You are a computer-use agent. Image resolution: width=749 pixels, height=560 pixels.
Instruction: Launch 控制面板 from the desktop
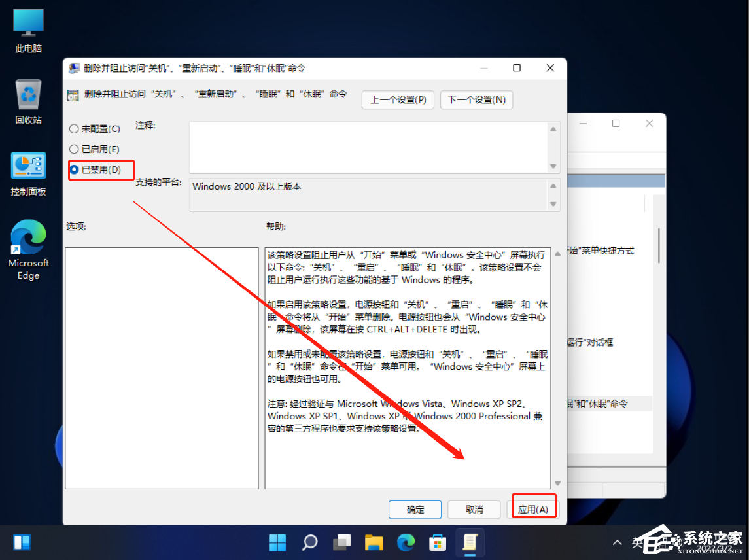pos(28,166)
